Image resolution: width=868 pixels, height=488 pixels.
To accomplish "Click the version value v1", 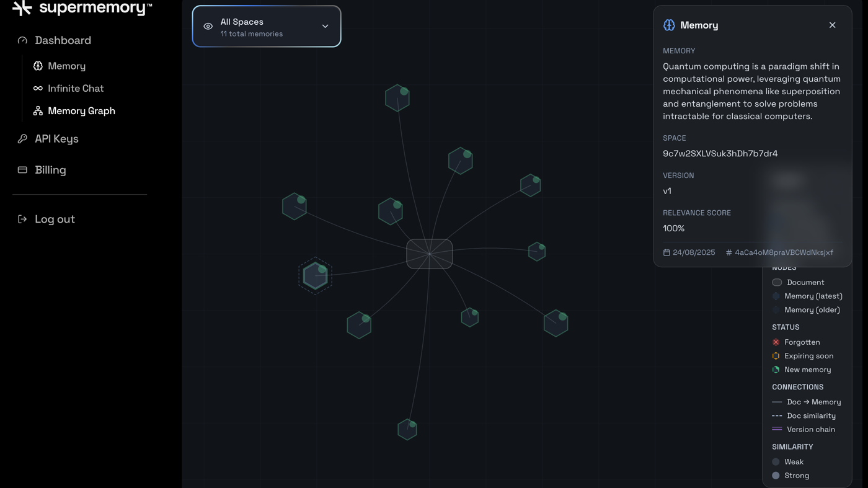I will coord(667,191).
